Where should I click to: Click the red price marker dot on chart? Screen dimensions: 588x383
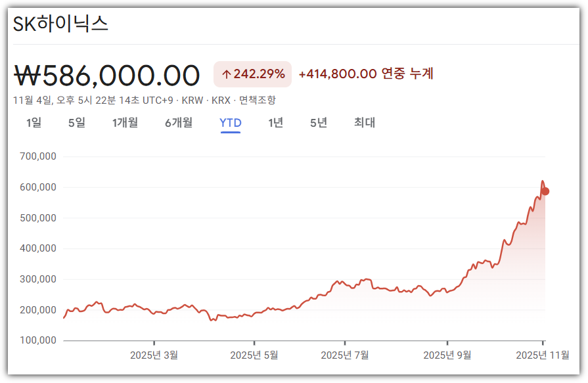point(546,191)
